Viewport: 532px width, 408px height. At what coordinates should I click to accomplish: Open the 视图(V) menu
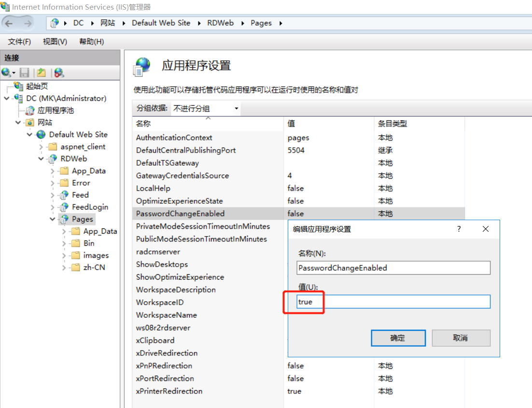pos(55,42)
